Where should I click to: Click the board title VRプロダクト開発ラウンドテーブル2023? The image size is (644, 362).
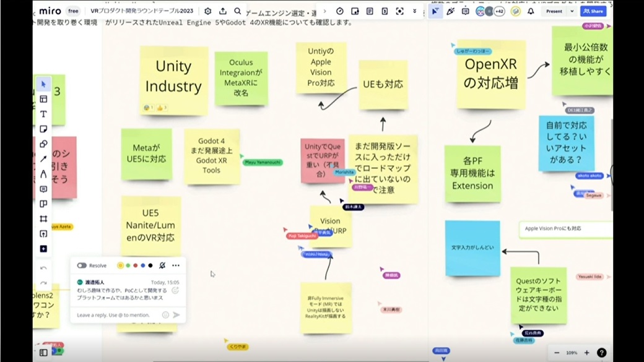[x=142, y=11]
